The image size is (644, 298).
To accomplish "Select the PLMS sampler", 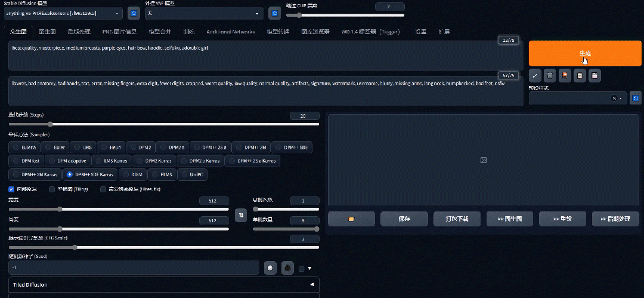I will click(162, 174).
